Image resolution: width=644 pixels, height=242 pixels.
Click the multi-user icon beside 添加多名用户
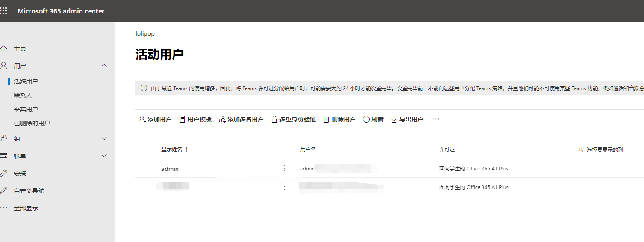[x=222, y=119]
